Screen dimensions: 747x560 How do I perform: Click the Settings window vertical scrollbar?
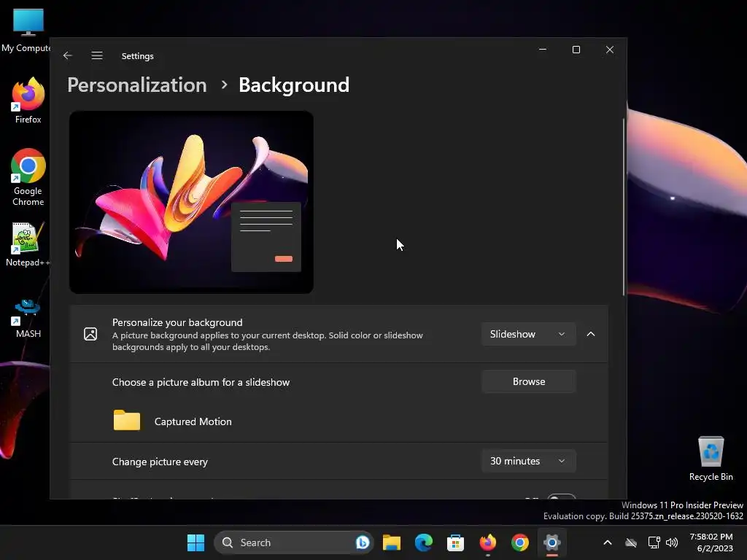[x=624, y=207]
